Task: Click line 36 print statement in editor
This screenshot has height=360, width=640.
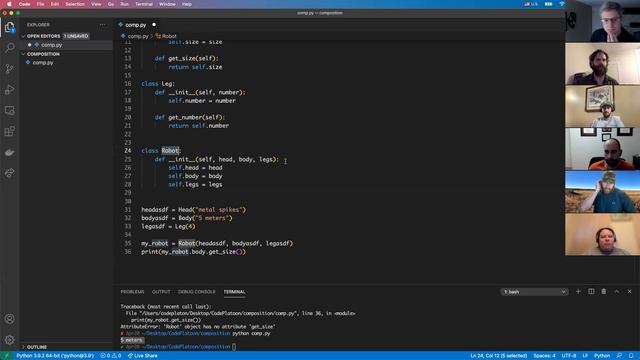Action: coord(193,252)
